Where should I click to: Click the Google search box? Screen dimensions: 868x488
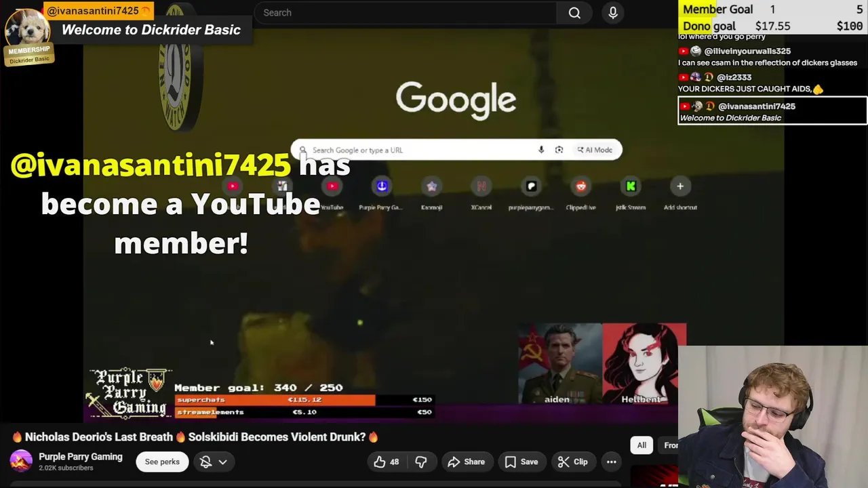(x=456, y=150)
